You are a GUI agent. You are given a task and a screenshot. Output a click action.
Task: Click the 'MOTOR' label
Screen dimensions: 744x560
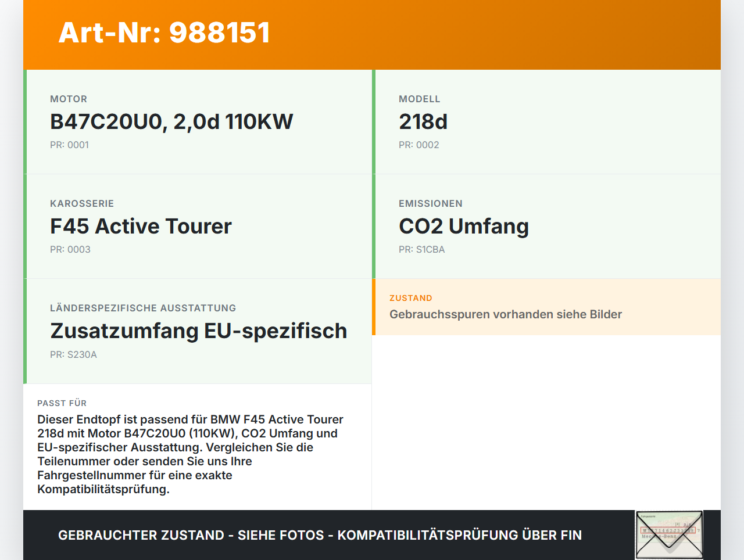pos(69,99)
